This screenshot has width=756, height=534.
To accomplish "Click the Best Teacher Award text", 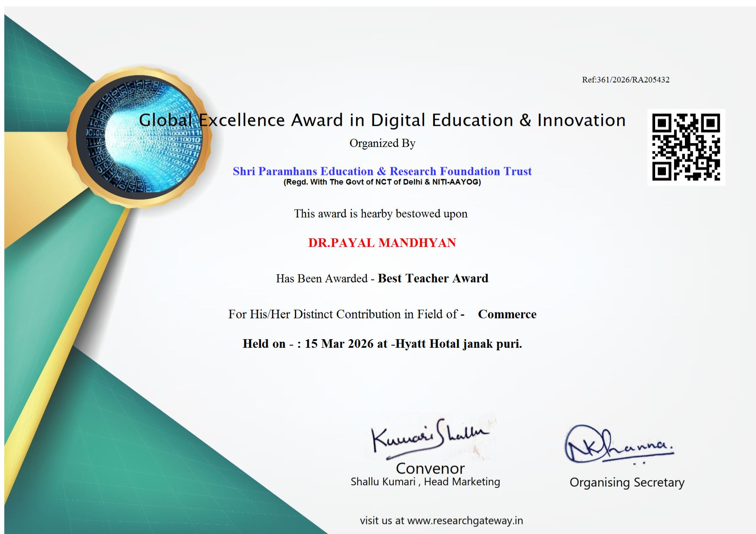I will tap(433, 278).
